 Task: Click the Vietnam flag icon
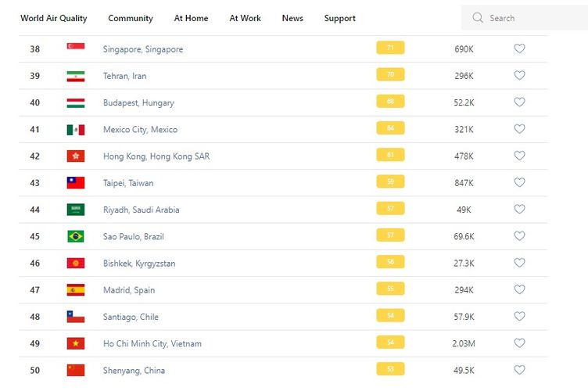pos(76,343)
